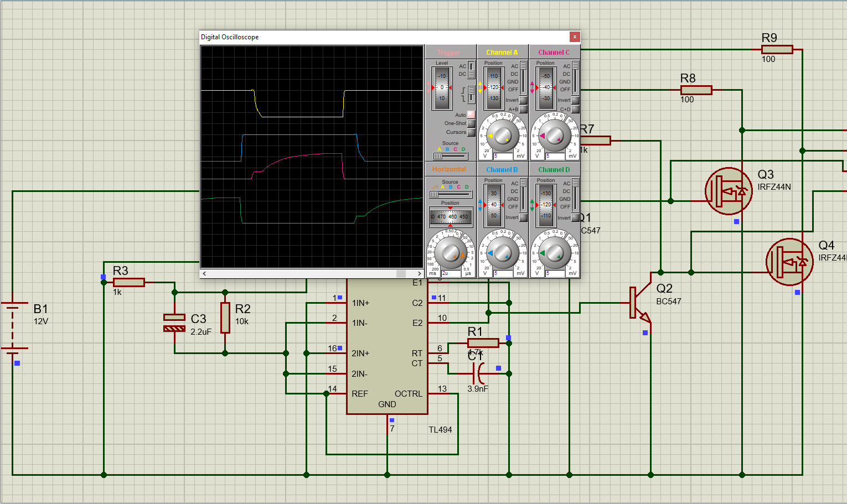Click the IRFZ44N label under Q3
Screen dimensions: 847x504
(774, 187)
